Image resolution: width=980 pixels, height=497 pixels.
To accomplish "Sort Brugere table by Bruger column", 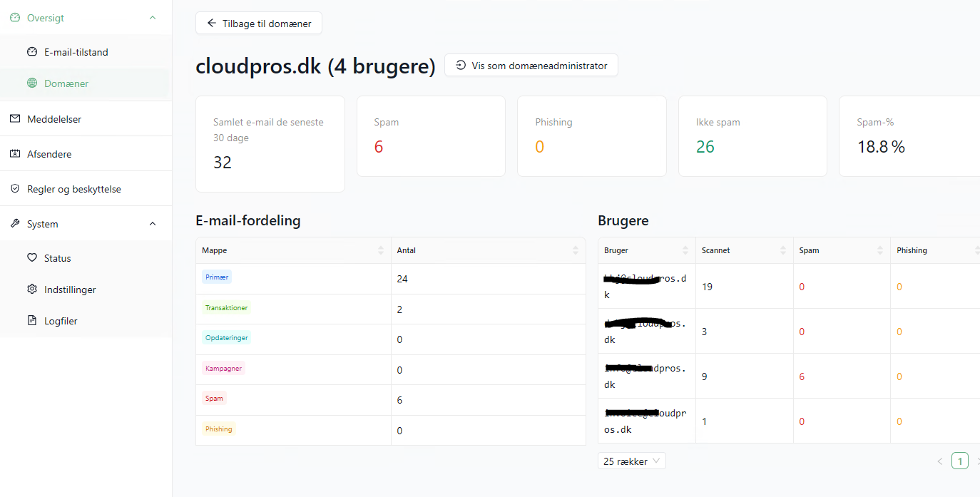I will [647, 250].
